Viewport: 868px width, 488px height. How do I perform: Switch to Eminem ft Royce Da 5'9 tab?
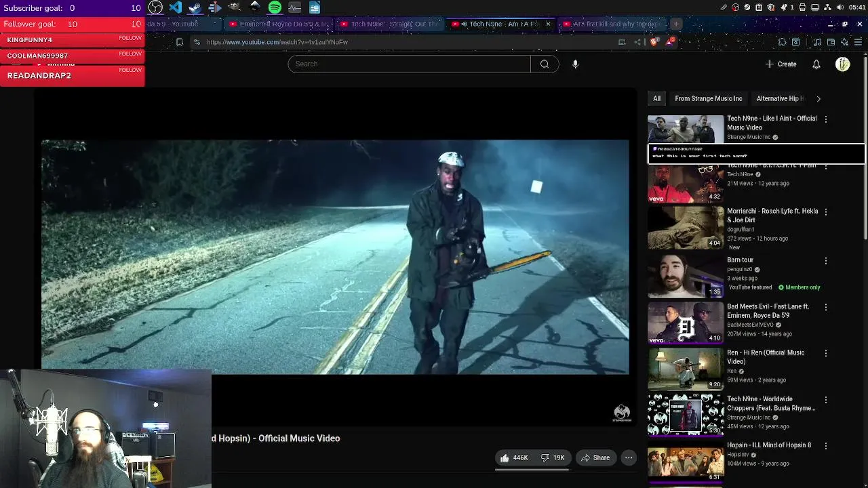pyautogui.click(x=278, y=24)
